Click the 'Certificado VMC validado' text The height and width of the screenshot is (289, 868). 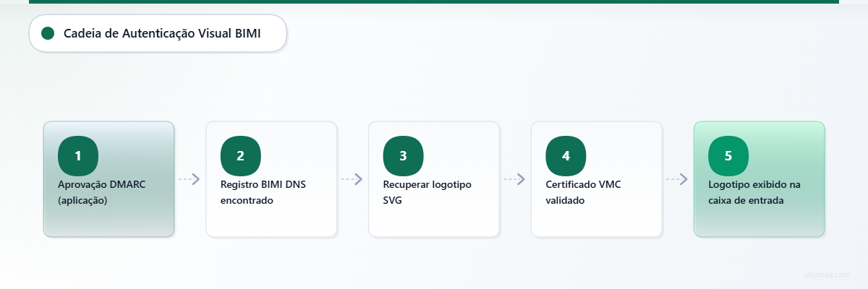pyautogui.click(x=584, y=192)
